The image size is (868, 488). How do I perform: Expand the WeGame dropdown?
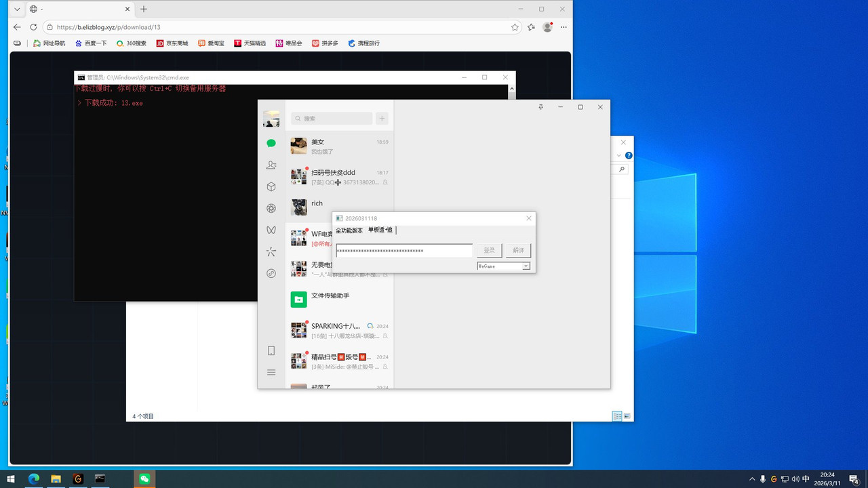click(x=526, y=266)
